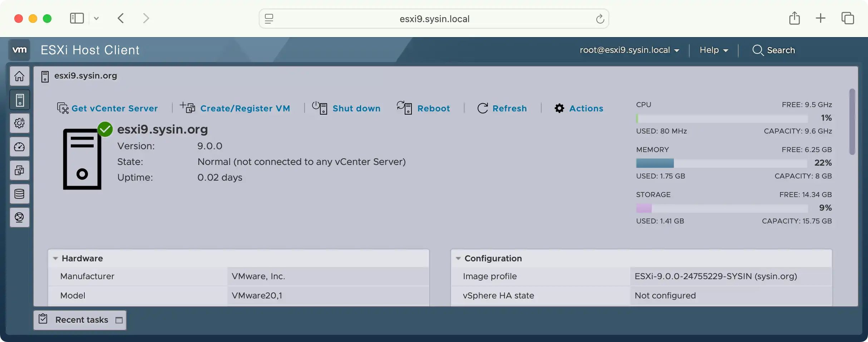Open Search in the header
This screenshot has width=868, height=342.
[774, 50]
